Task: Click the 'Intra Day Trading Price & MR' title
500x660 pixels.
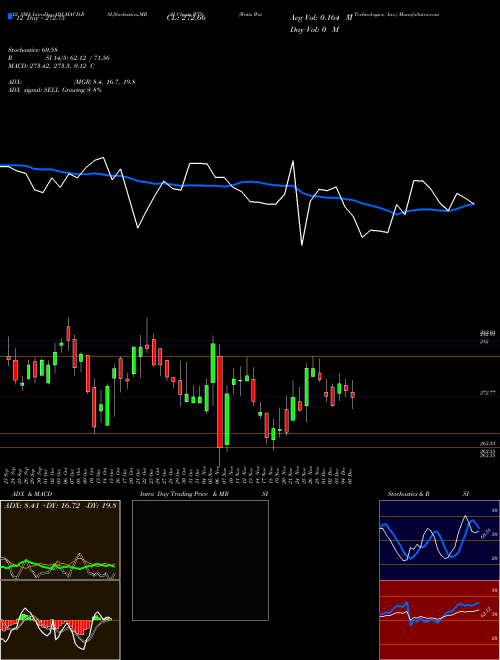Action: point(185,494)
